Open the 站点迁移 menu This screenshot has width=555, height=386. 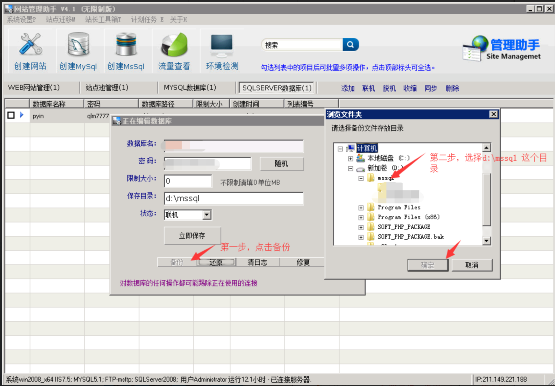pos(60,20)
